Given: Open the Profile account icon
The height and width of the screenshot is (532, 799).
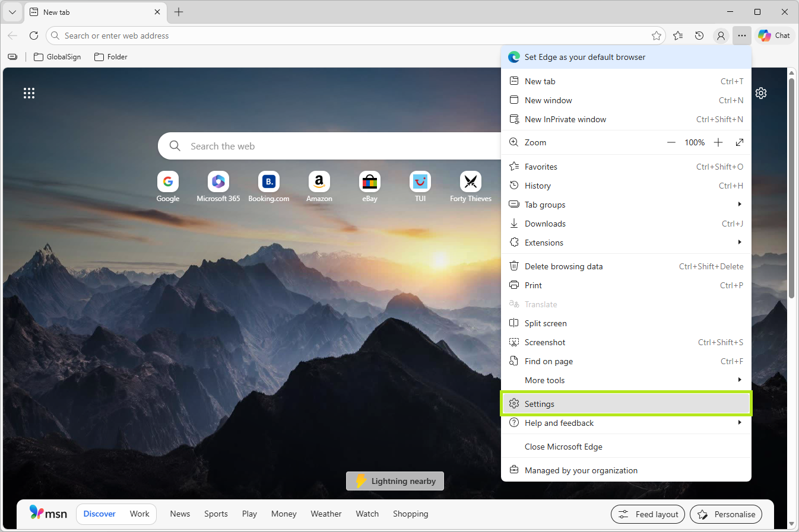Looking at the screenshot, I should [x=721, y=36].
